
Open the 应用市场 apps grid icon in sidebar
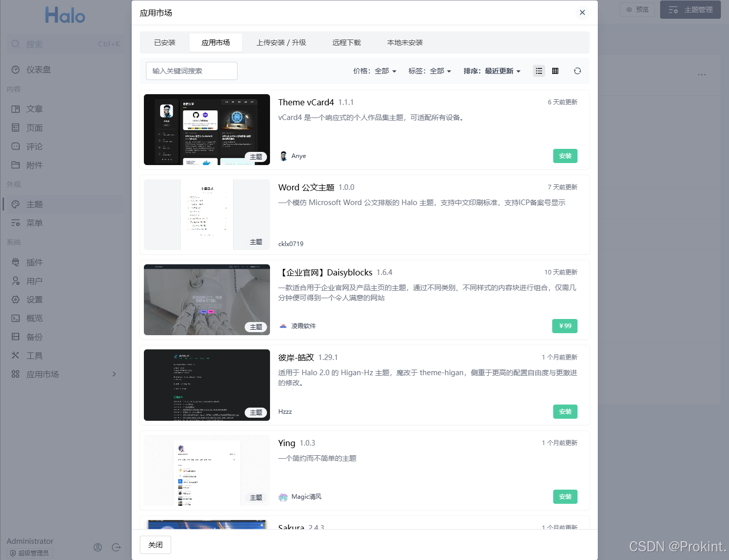pyautogui.click(x=16, y=374)
